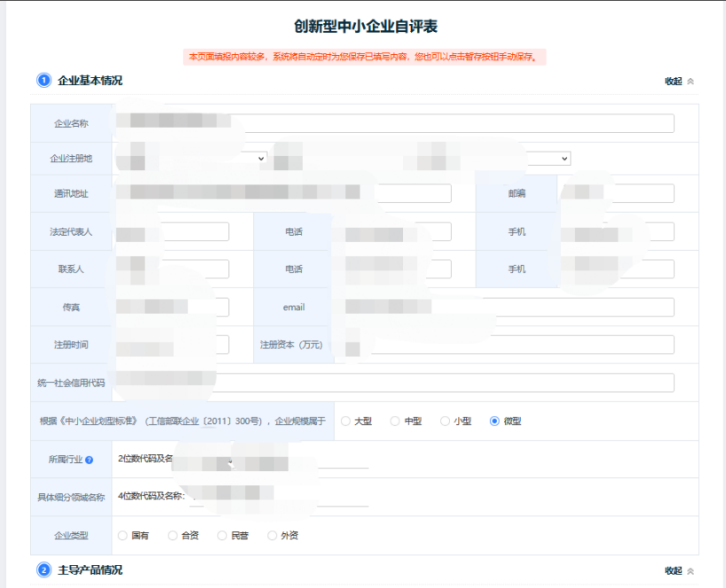Select the 大型 company size radio button
The image size is (726, 588).
(x=346, y=421)
